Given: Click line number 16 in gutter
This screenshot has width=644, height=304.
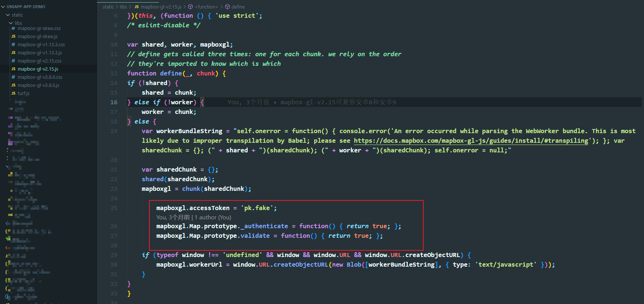Looking at the screenshot, I should tap(114, 102).
